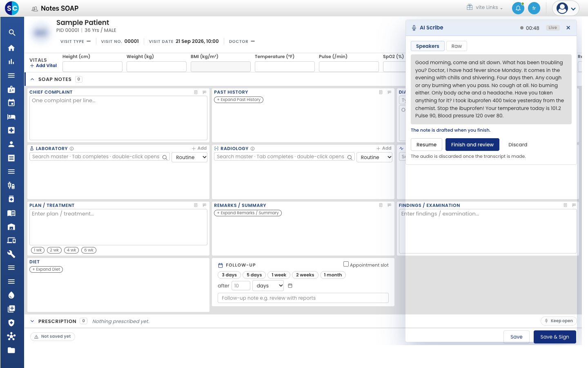Open the Radiology Routine priority dropdown
Image resolution: width=588 pixels, height=368 pixels.
tap(374, 157)
